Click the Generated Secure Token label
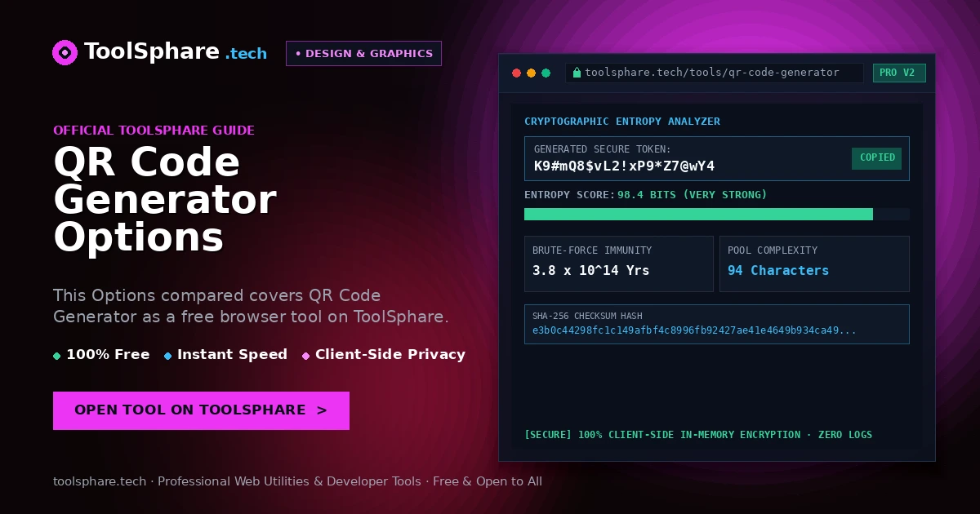The image size is (980, 514). pyautogui.click(x=602, y=149)
